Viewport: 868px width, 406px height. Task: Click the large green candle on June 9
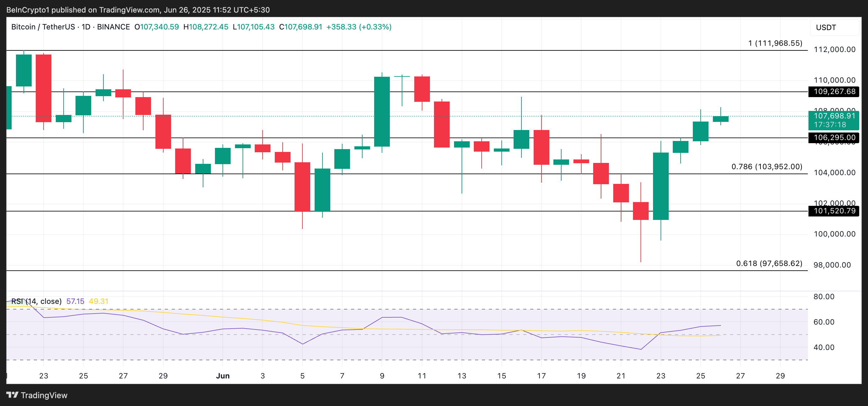pos(382,112)
